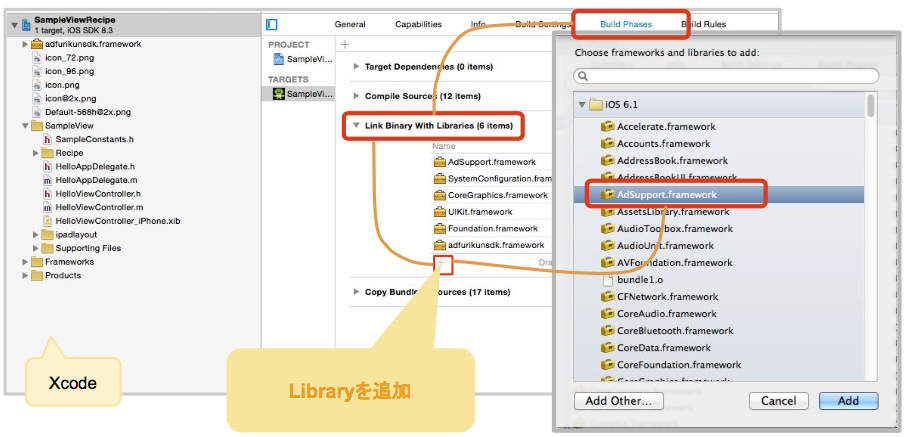Expand the Frameworks group
907x437 pixels.
pos(25,262)
